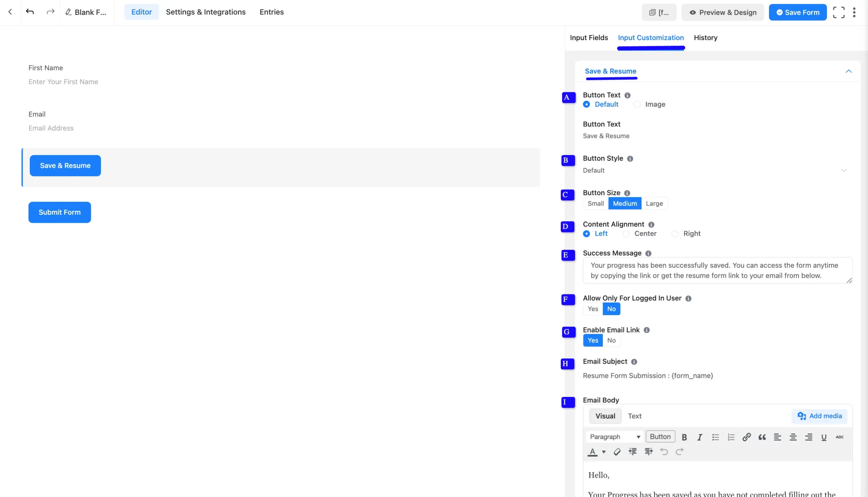Click the undo arrow in top bar
The image size is (868, 497).
tap(30, 12)
